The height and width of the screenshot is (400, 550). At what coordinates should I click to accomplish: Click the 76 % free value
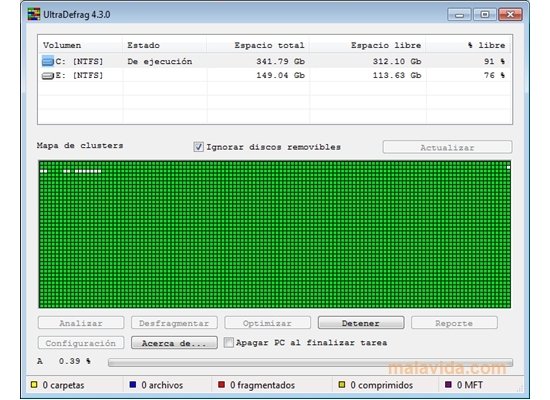coord(495,75)
